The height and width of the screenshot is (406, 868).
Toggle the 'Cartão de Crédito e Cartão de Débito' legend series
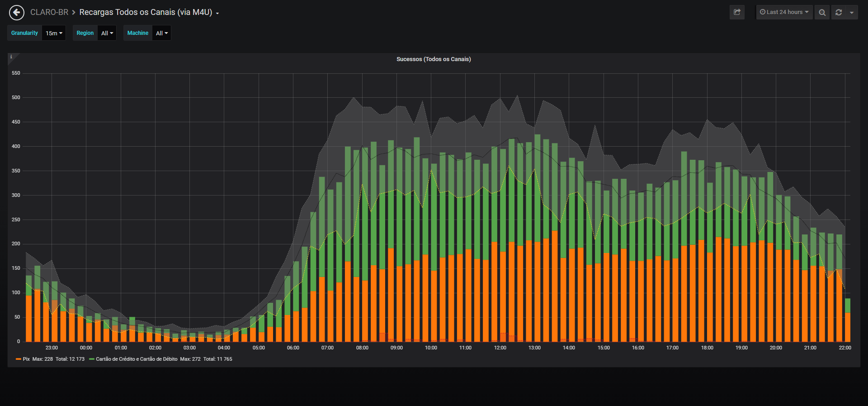coord(137,359)
